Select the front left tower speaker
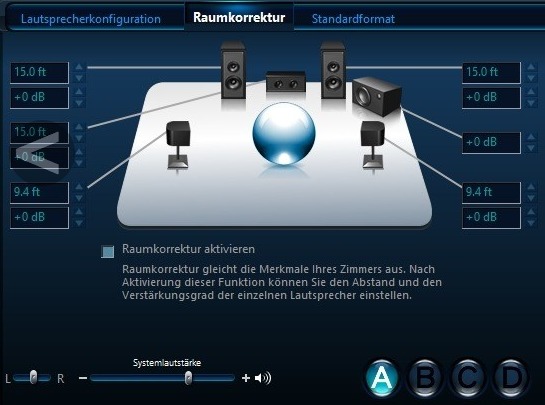Image resolution: width=545 pixels, height=405 pixels. point(233,71)
